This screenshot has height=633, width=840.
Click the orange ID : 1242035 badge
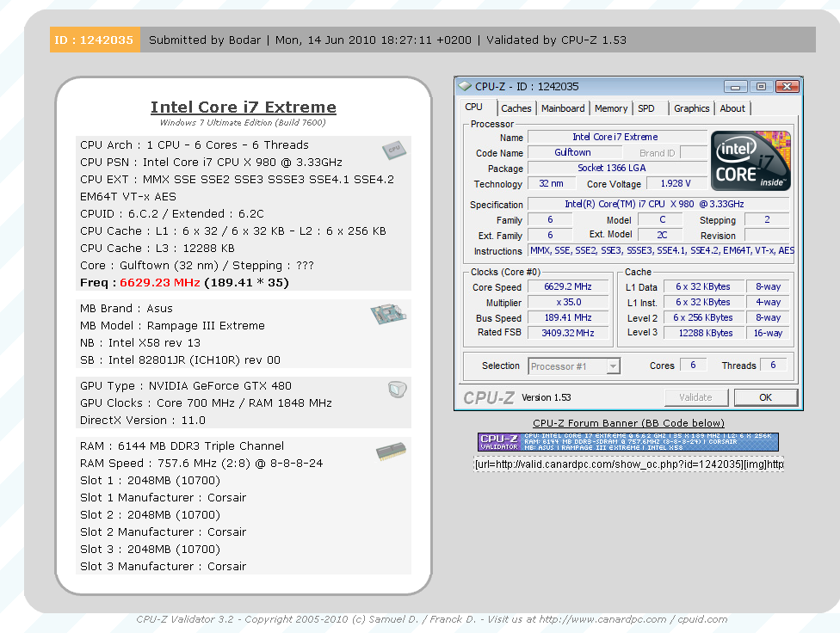pos(95,40)
